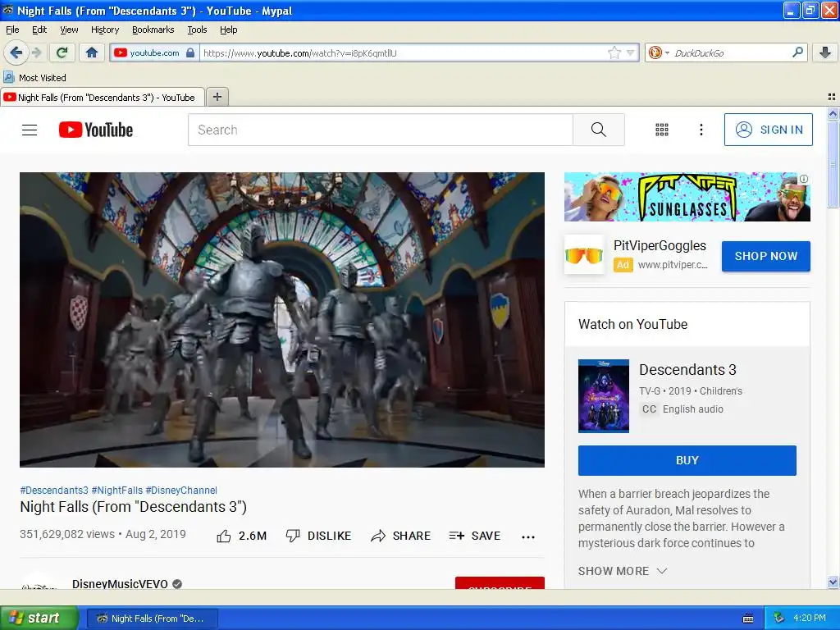Open the URL history dropdown arrow
The width and height of the screenshot is (840, 630).
pos(631,52)
